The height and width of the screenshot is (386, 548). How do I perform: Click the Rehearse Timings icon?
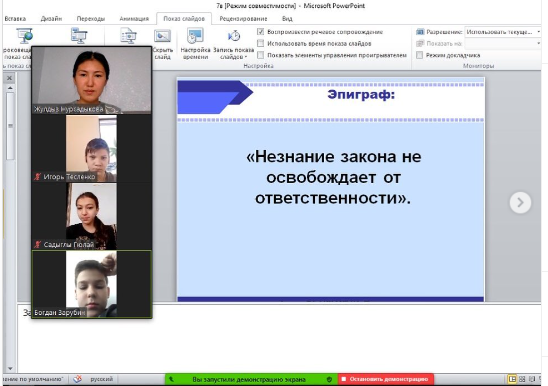pos(195,36)
